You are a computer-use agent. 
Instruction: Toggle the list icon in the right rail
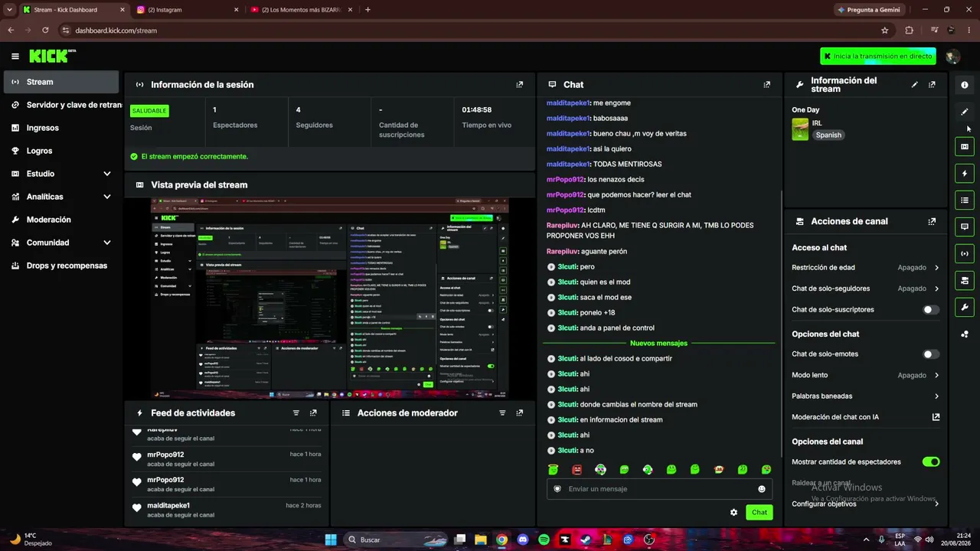[x=965, y=201]
